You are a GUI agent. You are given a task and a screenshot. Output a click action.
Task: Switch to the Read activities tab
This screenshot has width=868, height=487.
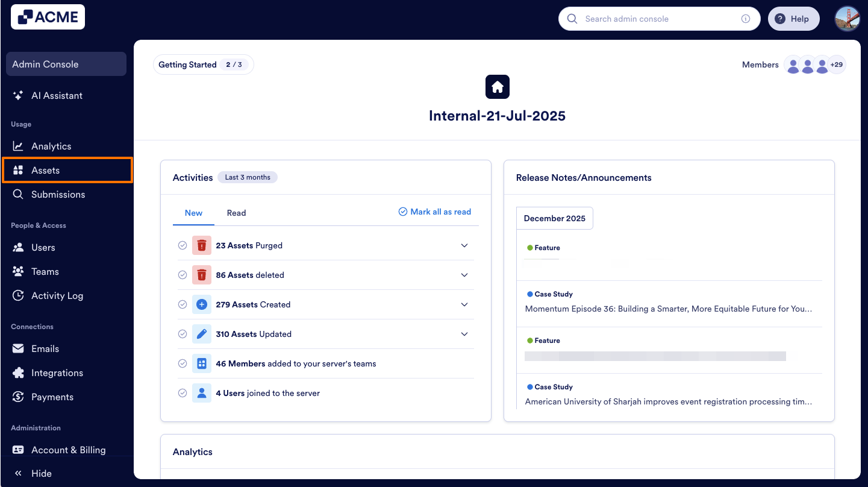tap(236, 213)
